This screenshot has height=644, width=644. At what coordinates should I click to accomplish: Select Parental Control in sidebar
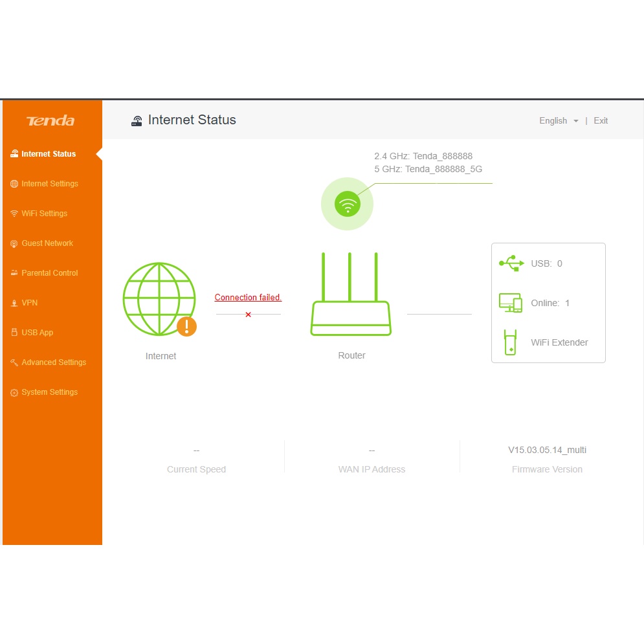coord(49,273)
